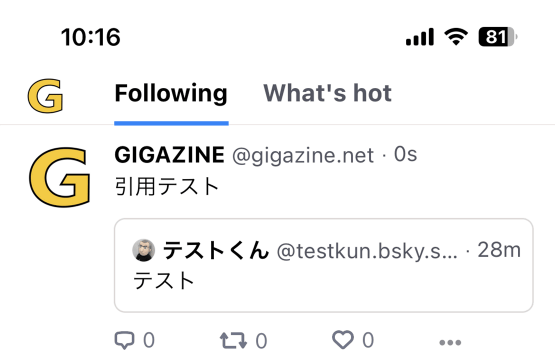Tap the cellular signal bars icon
The height and width of the screenshot is (362, 555).
[x=420, y=37]
